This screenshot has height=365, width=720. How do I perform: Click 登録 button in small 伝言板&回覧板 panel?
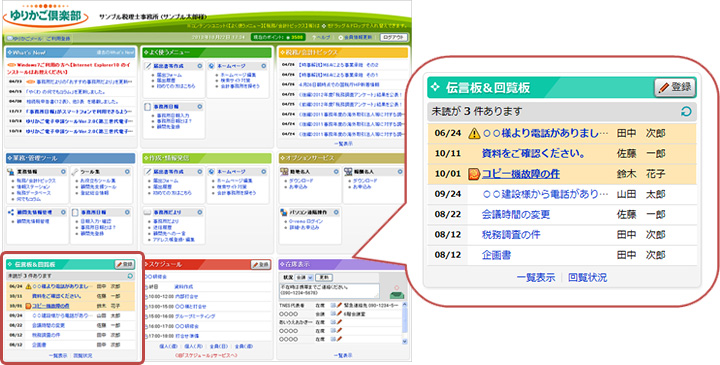pos(124,264)
